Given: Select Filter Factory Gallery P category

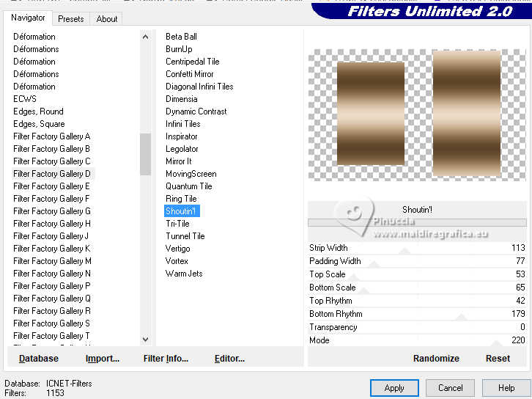Looking at the screenshot, I should tap(52, 286).
